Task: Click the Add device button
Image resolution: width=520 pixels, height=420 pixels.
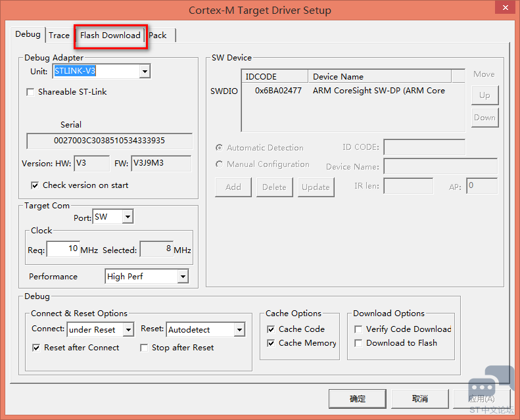Action: pyautogui.click(x=233, y=187)
